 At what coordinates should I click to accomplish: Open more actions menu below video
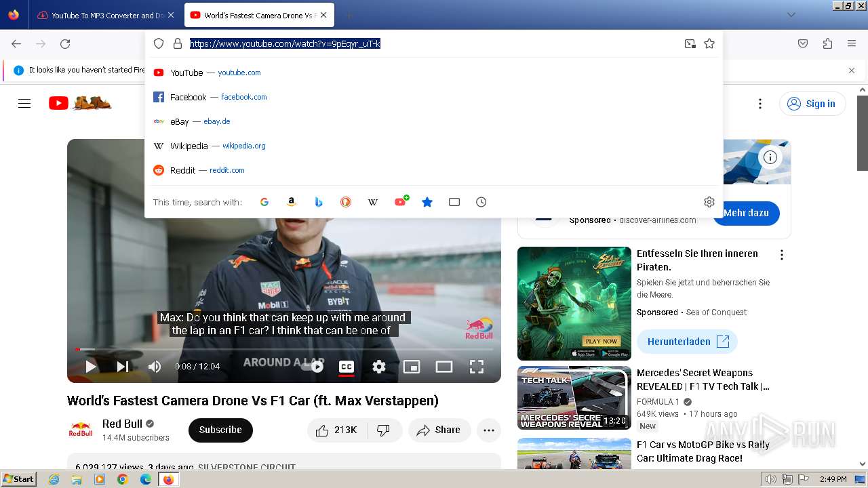click(489, 430)
